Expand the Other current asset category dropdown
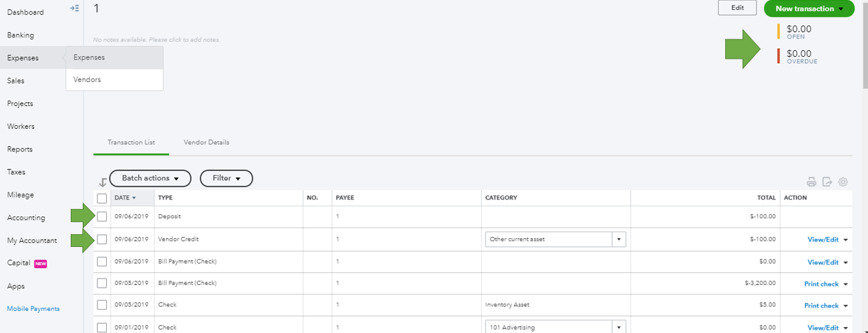 (x=618, y=239)
